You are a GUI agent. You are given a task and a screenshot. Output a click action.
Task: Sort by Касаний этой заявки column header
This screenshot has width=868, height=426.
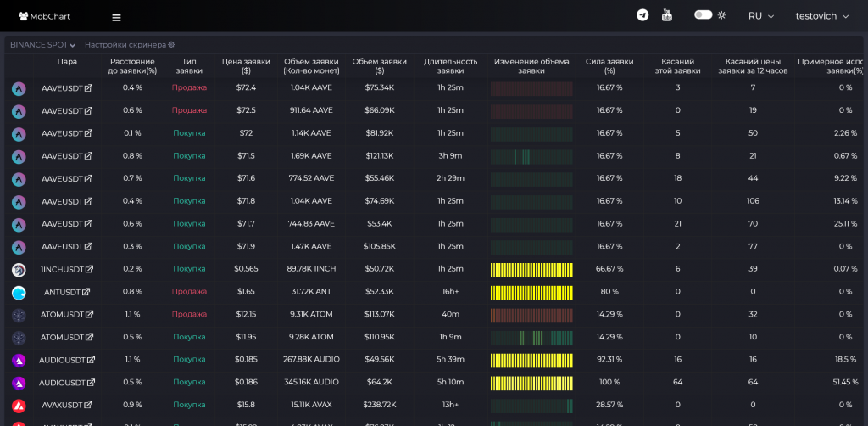677,66
